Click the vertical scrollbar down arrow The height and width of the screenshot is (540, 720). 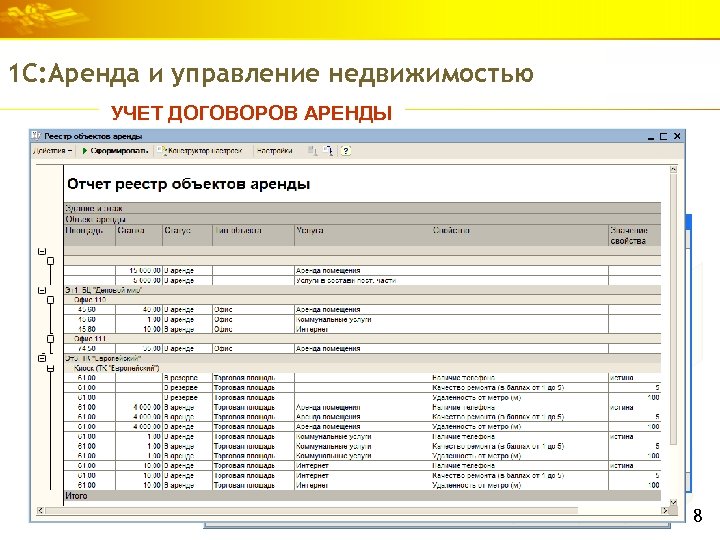[x=673, y=502]
